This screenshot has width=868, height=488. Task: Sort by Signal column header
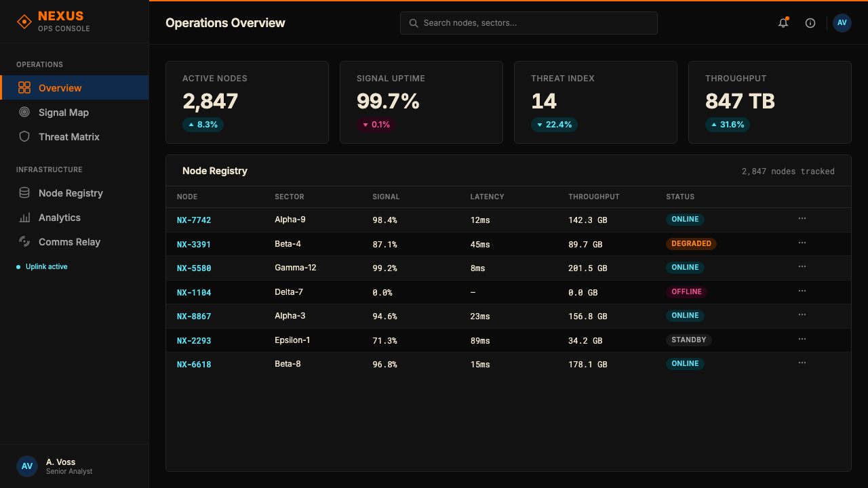387,197
